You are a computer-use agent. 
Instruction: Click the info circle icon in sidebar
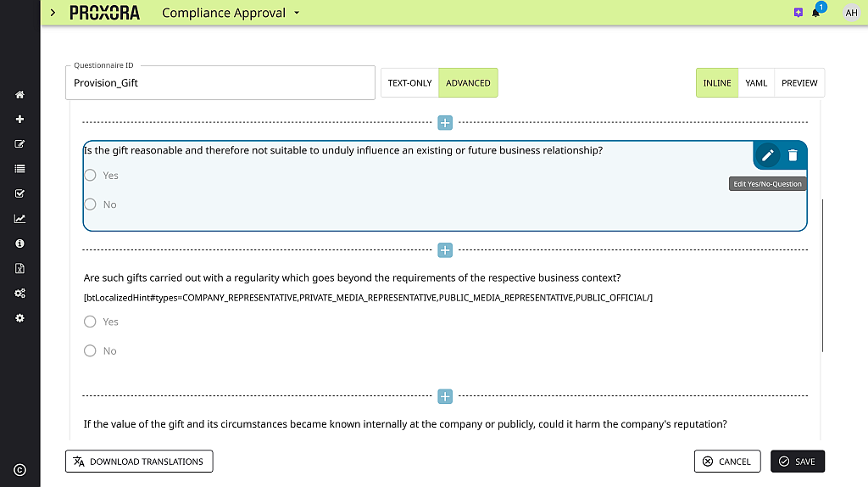[19, 243]
